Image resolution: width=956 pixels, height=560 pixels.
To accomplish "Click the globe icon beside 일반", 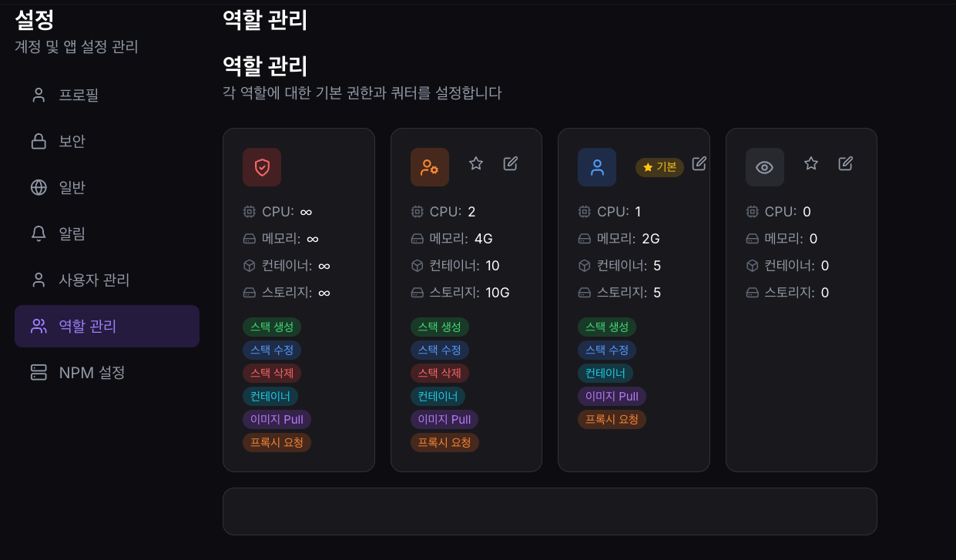I will 39,187.
